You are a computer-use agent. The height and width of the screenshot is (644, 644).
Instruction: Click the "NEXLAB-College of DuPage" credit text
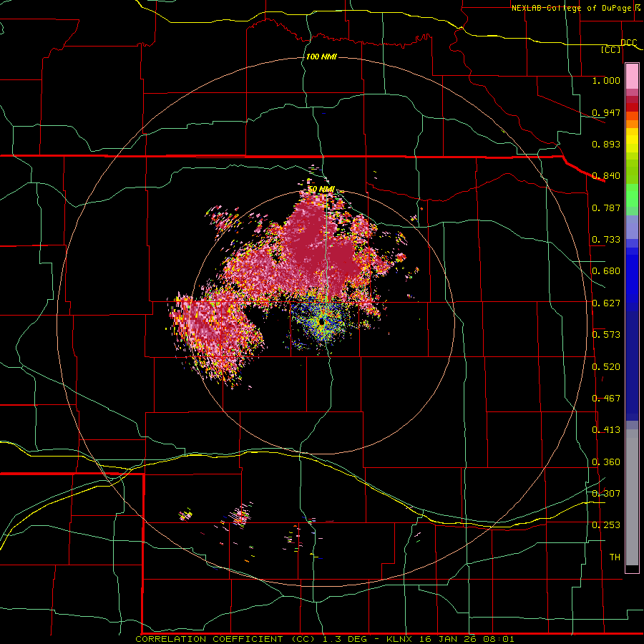pyautogui.click(x=572, y=8)
